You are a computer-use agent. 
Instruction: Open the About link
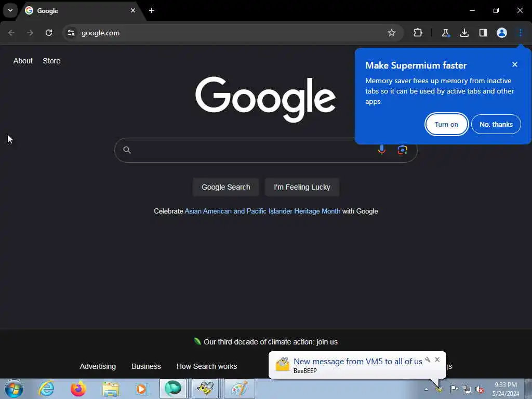coord(23,61)
